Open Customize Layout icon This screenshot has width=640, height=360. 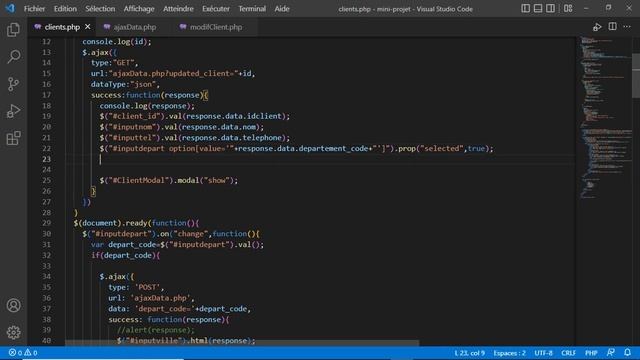click(x=568, y=9)
